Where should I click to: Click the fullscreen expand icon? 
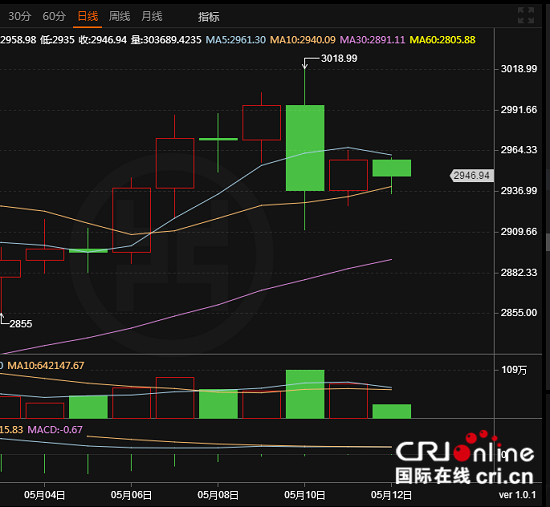525,15
